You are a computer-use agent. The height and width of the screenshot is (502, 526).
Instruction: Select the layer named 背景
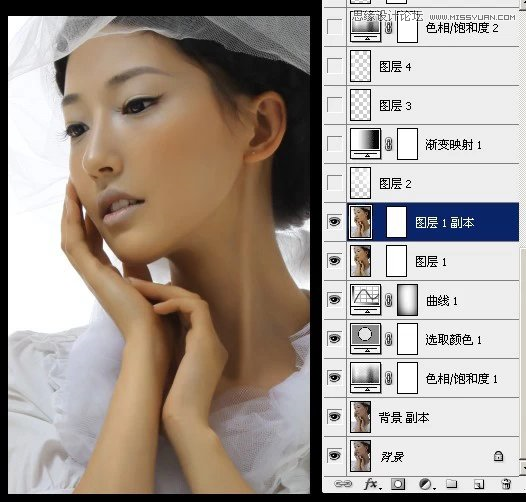(x=392, y=456)
